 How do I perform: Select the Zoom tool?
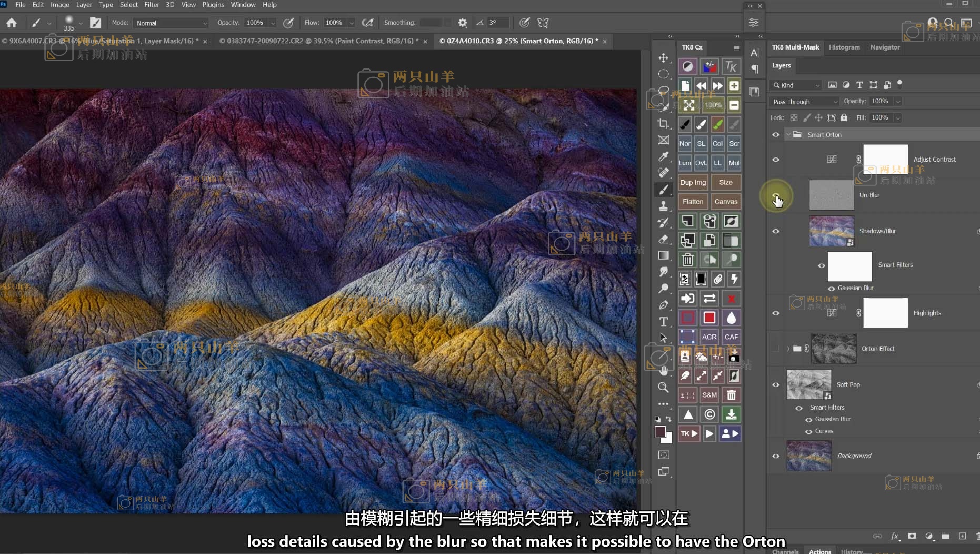pos(664,388)
